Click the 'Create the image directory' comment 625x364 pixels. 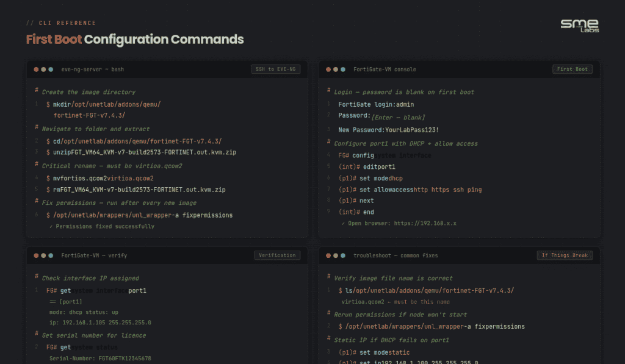tap(89, 92)
